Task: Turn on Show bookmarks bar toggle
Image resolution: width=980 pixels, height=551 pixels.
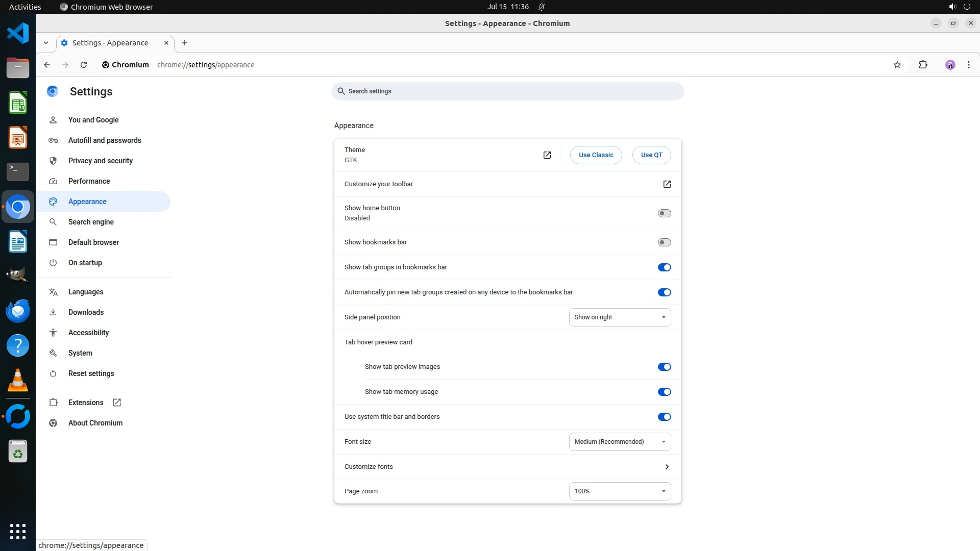Action: point(664,242)
